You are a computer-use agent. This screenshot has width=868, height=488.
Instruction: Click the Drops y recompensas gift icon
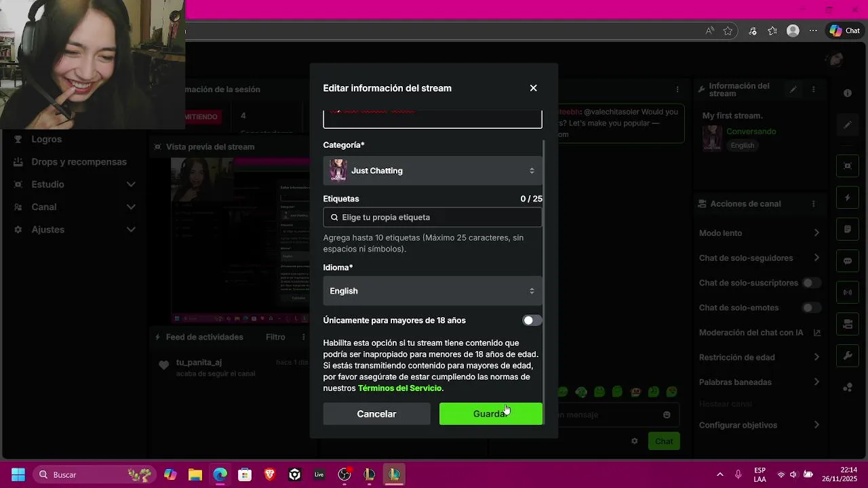coord(18,162)
